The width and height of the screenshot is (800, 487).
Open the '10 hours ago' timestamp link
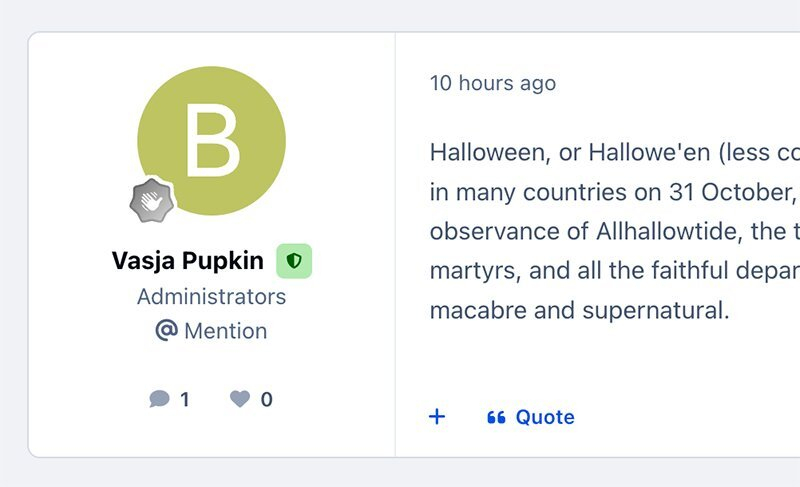(493, 83)
